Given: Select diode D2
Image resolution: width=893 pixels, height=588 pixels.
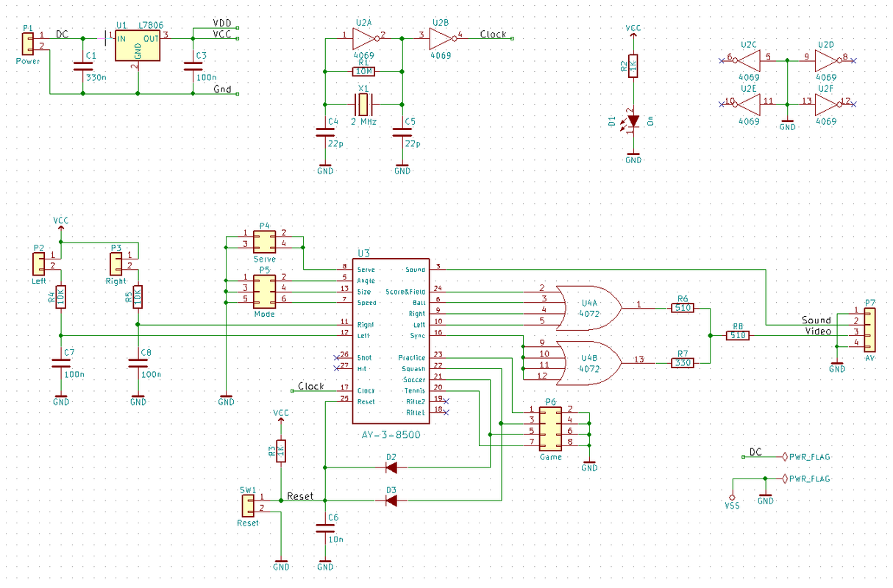Looking at the screenshot, I should click(x=391, y=467).
